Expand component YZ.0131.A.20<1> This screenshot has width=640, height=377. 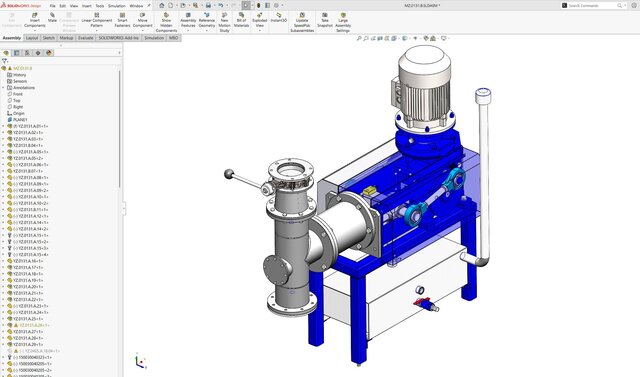coord(3,287)
